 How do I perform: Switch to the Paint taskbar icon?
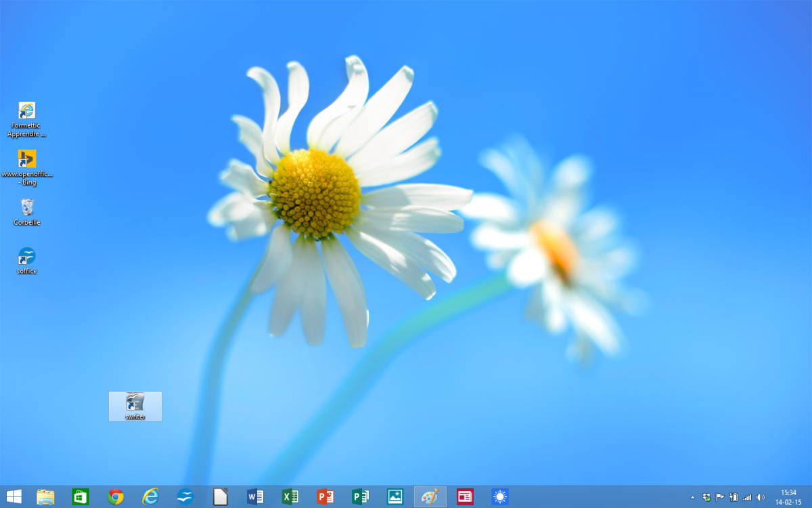430,496
